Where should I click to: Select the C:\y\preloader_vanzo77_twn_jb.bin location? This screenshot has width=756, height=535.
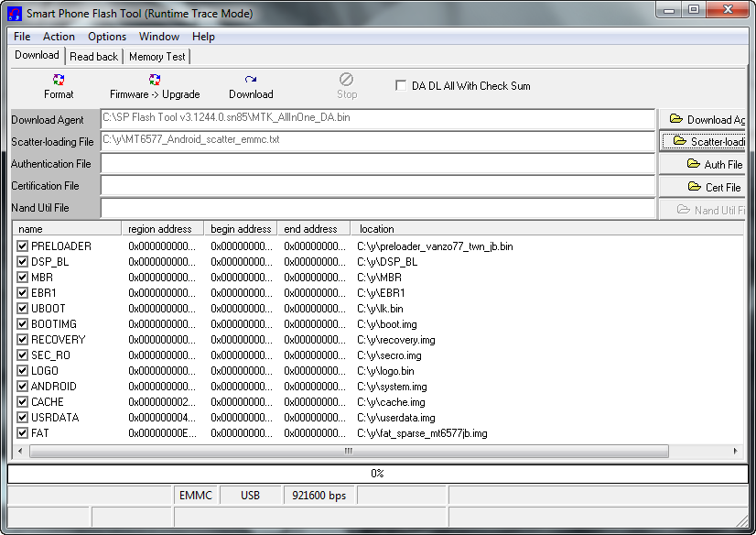pyautogui.click(x=435, y=246)
